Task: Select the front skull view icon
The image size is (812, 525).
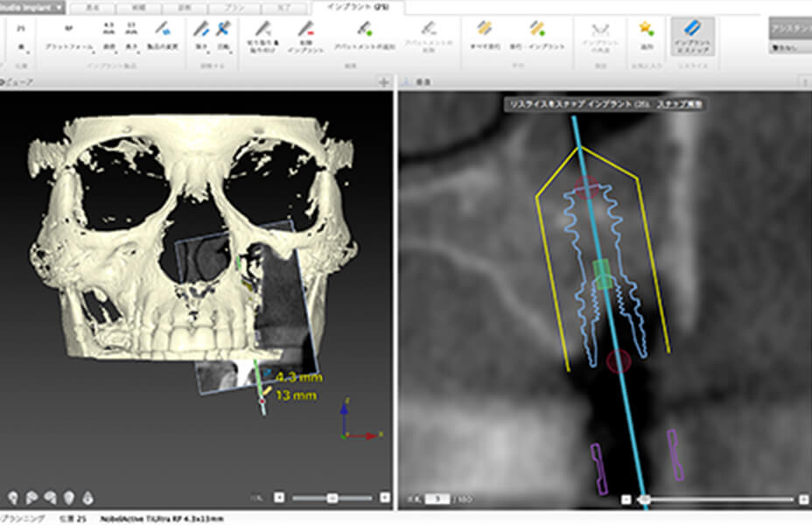Action: pyautogui.click(x=13, y=498)
